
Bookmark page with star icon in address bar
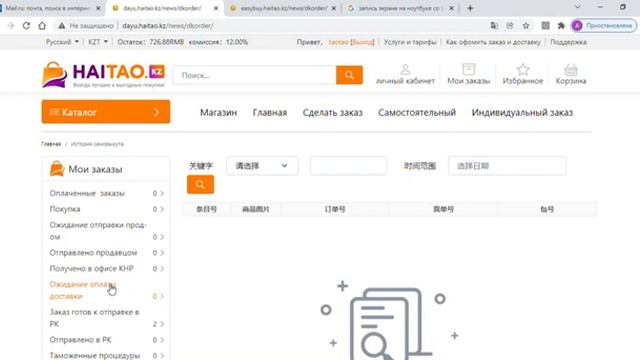526,26
